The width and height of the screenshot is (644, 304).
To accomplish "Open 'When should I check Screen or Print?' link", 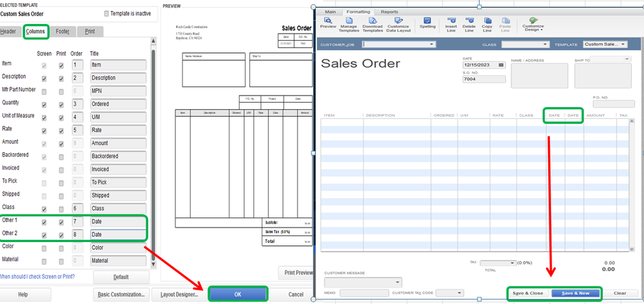I will [x=37, y=276].
